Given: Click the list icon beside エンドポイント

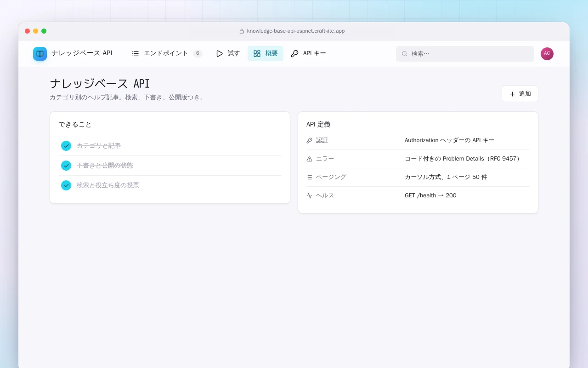Looking at the screenshot, I should tap(135, 53).
